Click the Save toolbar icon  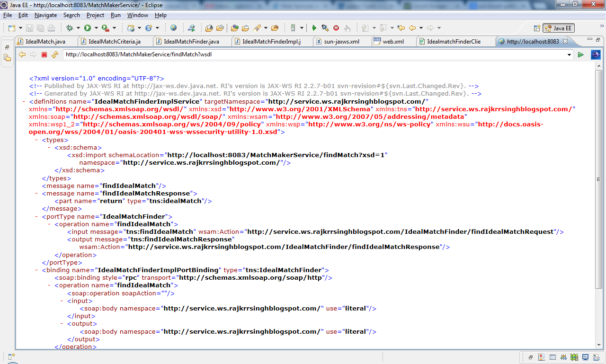click(29, 28)
